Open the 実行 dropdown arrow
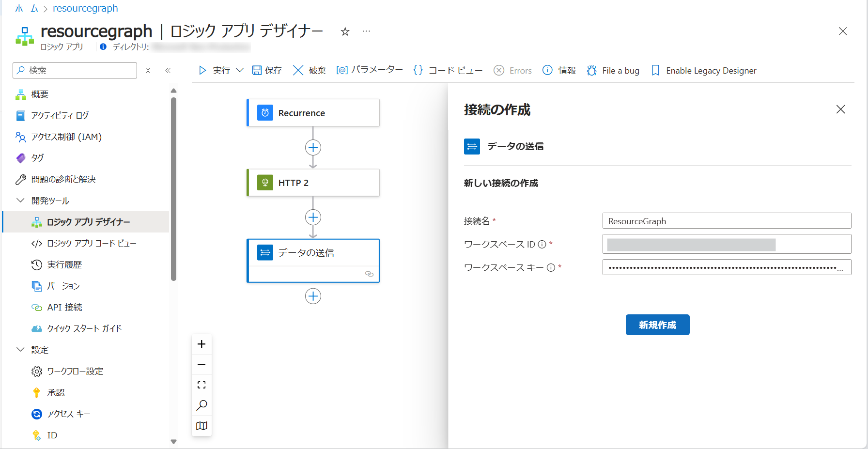Screen dimensions: 868x449 coord(240,70)
